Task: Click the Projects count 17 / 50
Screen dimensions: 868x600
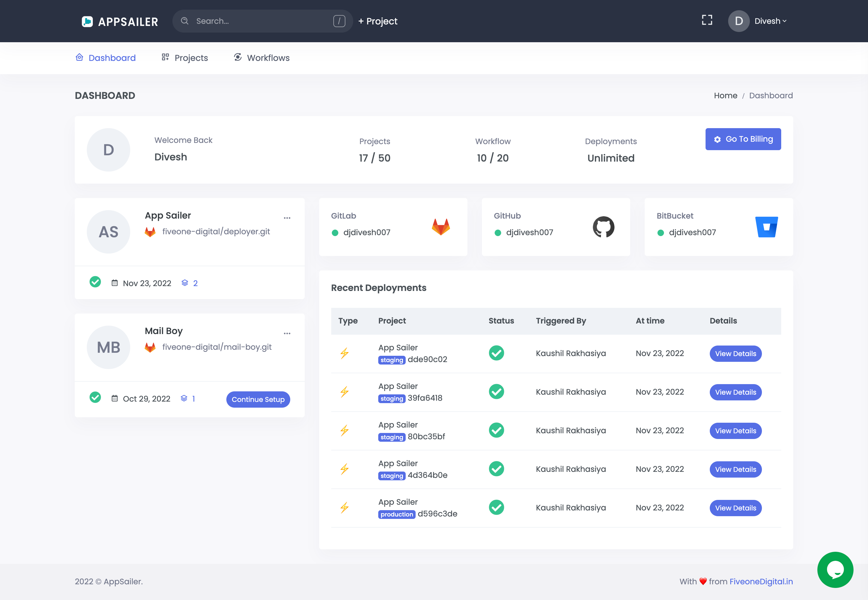Action: 375,158
